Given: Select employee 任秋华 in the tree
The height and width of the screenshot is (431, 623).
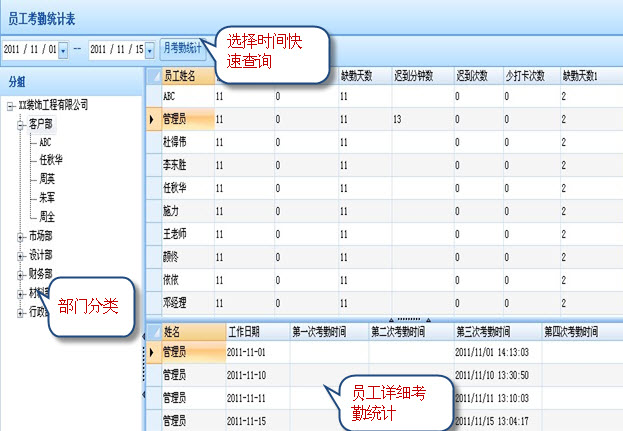Looking at the screenshot, I should 53,161.
